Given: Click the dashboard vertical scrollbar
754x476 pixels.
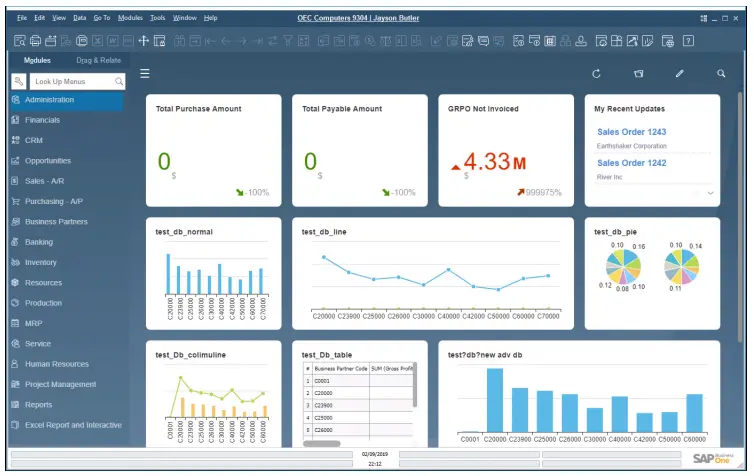Looking at the screenshot, I should point(741,216).
